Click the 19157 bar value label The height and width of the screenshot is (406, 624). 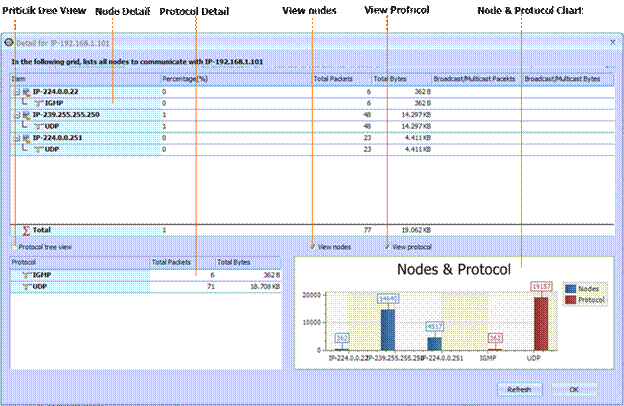coord(542,287)
